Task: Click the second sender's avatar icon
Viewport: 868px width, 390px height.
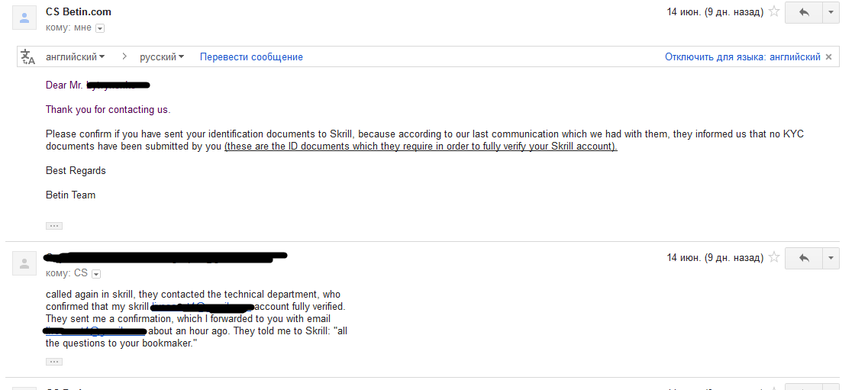Action: [x=24, y=264]
